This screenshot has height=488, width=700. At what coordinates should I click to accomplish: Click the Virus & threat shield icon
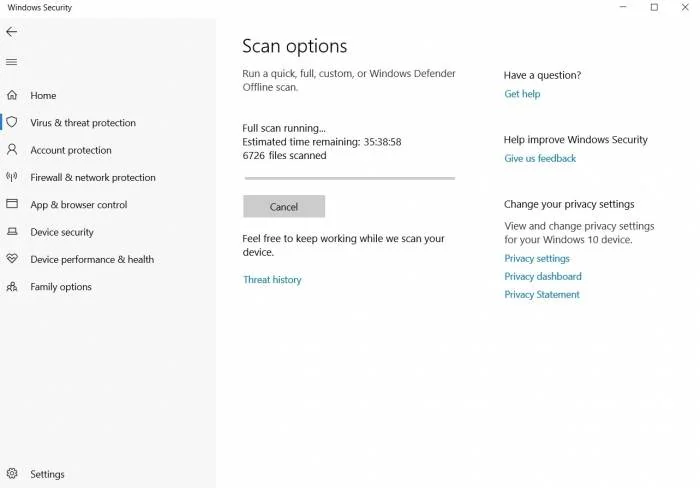tap(12, 122)
